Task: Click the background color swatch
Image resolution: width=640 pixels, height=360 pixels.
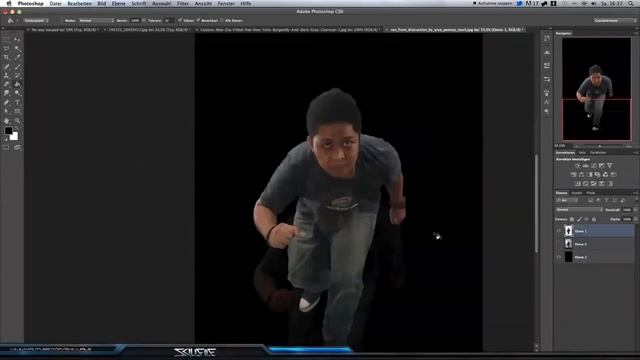Action: 15,137
